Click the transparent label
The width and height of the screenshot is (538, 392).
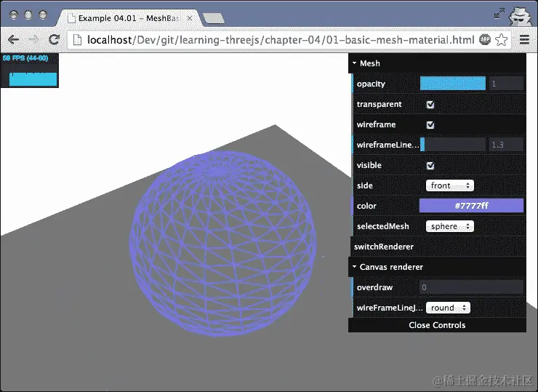(x=379, y=104)
